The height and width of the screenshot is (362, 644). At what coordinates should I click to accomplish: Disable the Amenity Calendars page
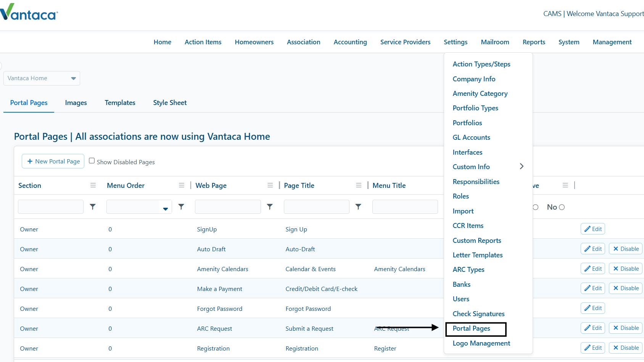pos(626,268)
